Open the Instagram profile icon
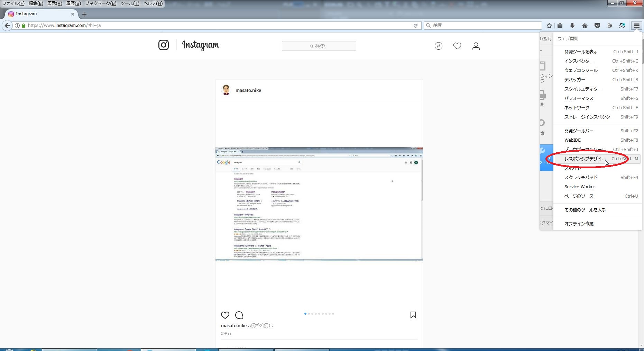 click(x=476, y=46)
